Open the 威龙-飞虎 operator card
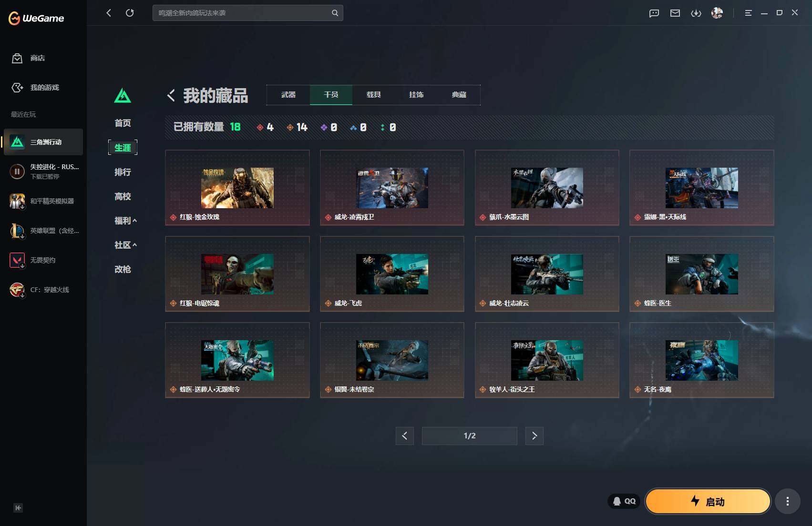The height and width of the screenshot is (526, 812). click(x=392, y=274)
